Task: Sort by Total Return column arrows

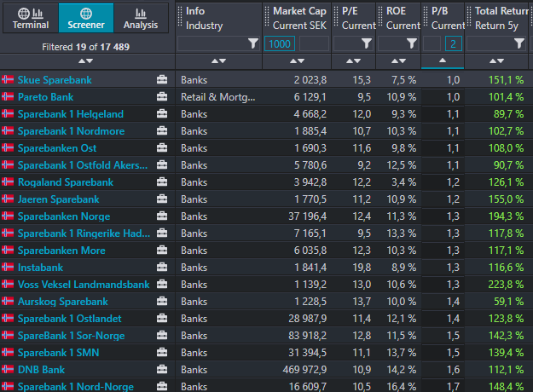Action: 496,61
